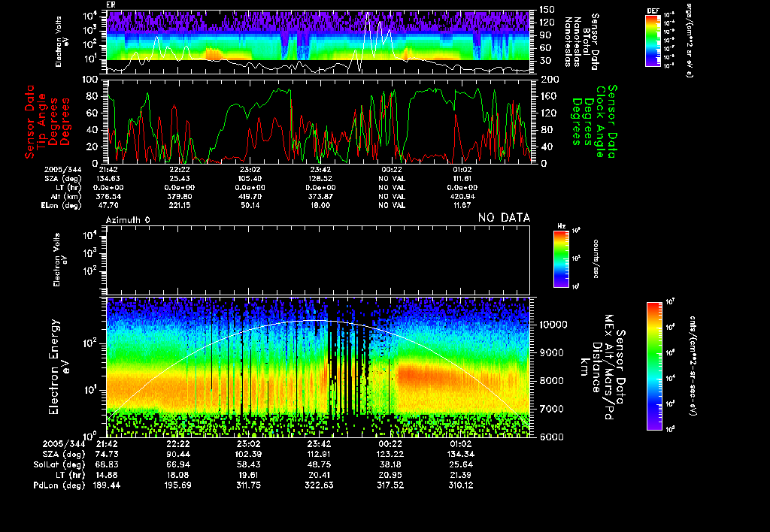This screenshot has height=532, width=770.
Task: Select the PdLon value 311.75
Action: 248,485
